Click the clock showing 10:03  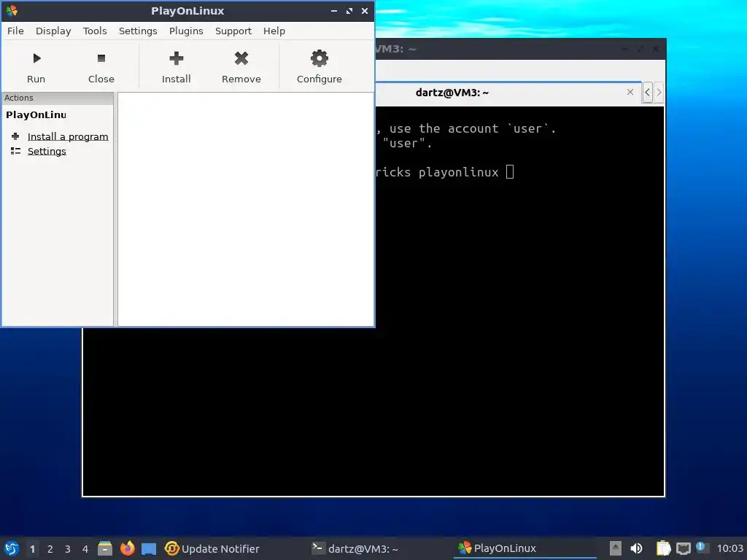point(729,548)
